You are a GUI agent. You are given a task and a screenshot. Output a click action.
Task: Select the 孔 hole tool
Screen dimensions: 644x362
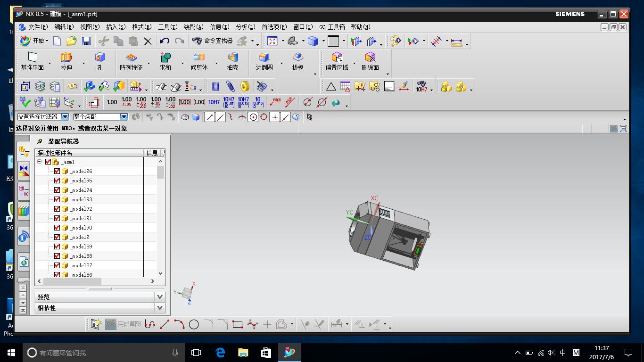(99, 62)
